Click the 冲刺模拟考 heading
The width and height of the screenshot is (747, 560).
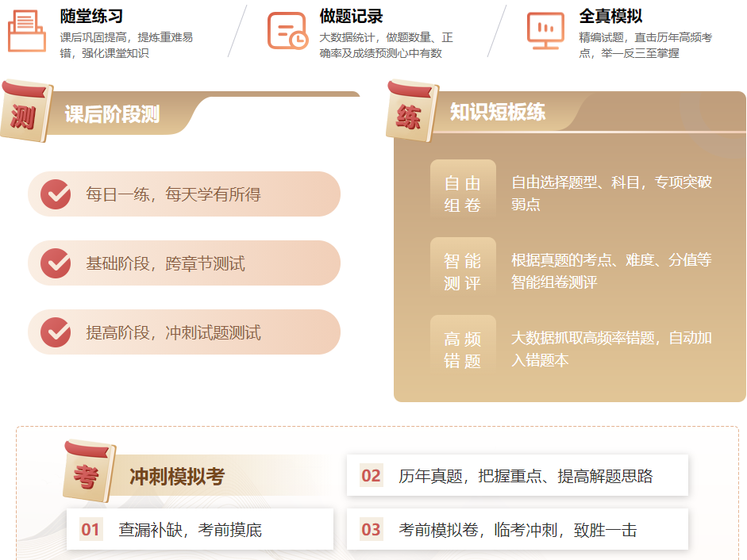[x=177, y=477]
